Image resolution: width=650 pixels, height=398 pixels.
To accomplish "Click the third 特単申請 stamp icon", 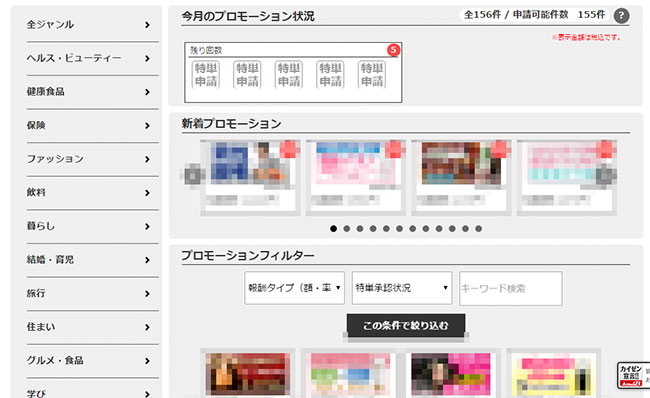I will [x=289, y=75].
